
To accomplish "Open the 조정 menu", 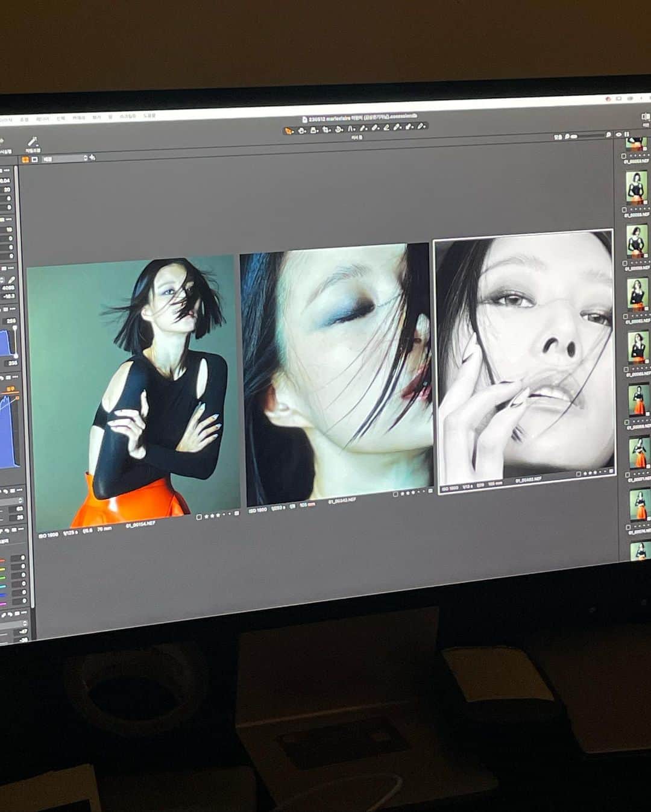I will click(x=24, y=120).
